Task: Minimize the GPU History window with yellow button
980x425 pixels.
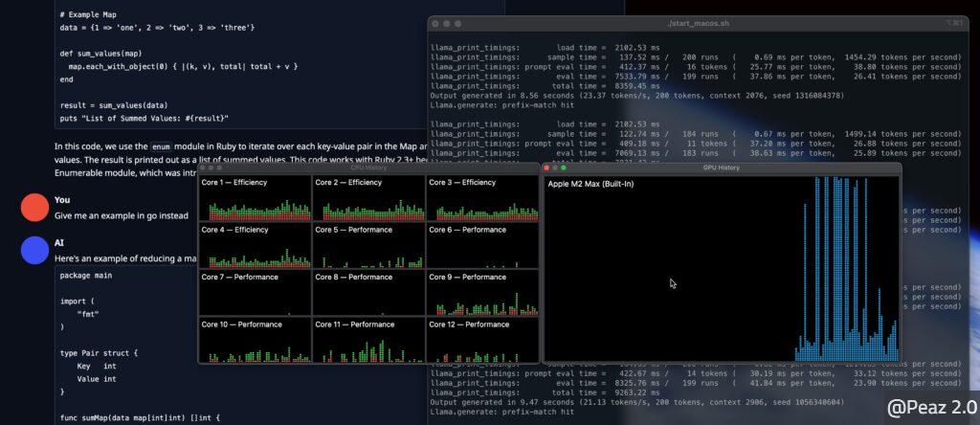Action: coord(555,168)
